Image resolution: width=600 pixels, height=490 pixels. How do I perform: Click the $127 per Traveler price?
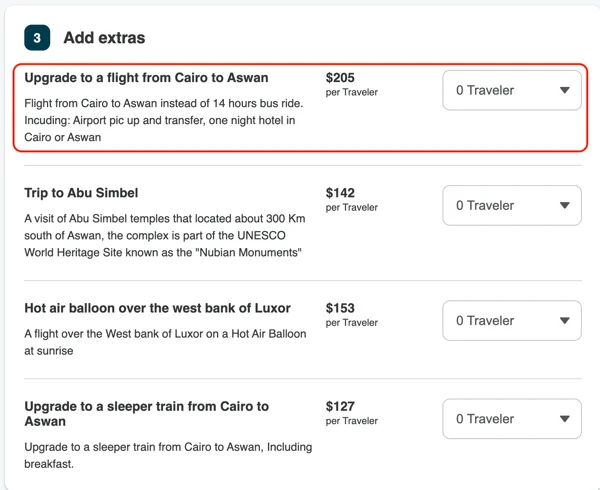coord(351,413)
